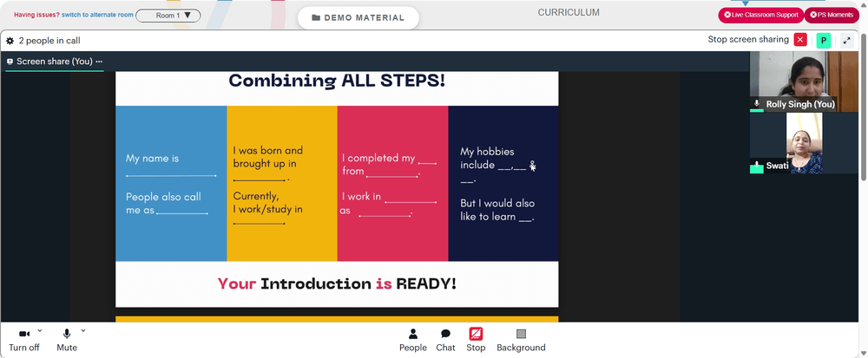Click 'Combining ALL STEPS!' slide heading
This screenshot has width=868, height=358.
pyautogui.click(x=337, y=81)
